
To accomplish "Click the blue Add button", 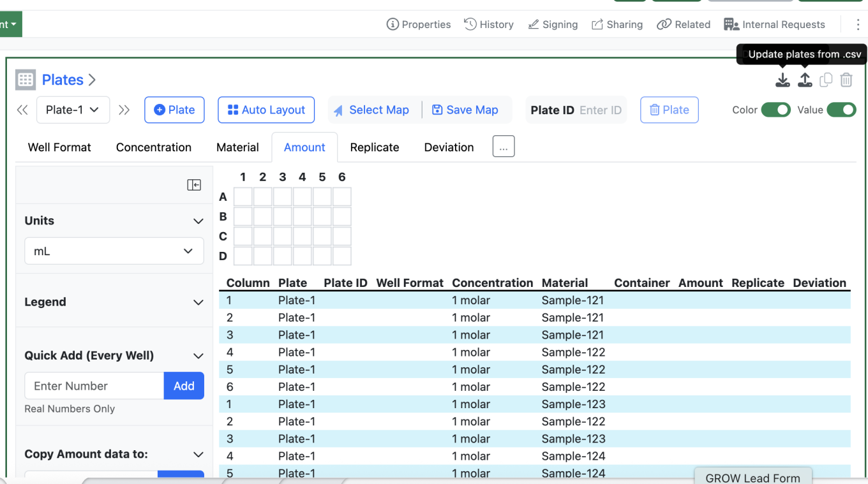I will (184, 386).
